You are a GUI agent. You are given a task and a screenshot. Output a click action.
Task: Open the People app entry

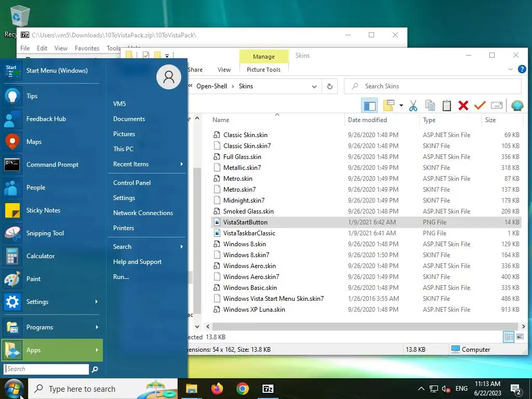(x=52, y=187)
